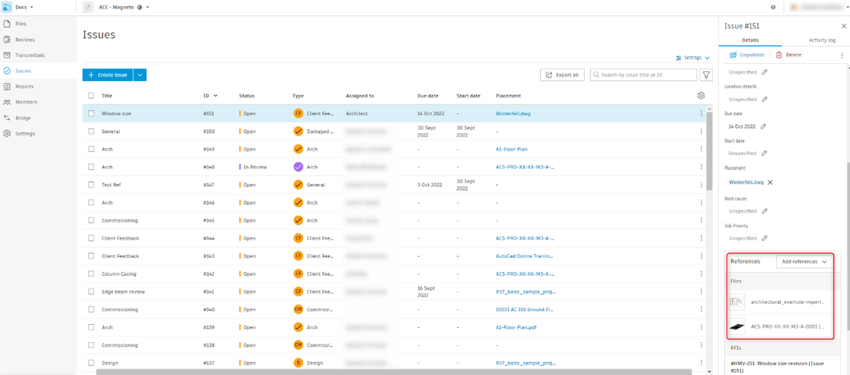Select the General issue #150 checkbox

[91, 131]
